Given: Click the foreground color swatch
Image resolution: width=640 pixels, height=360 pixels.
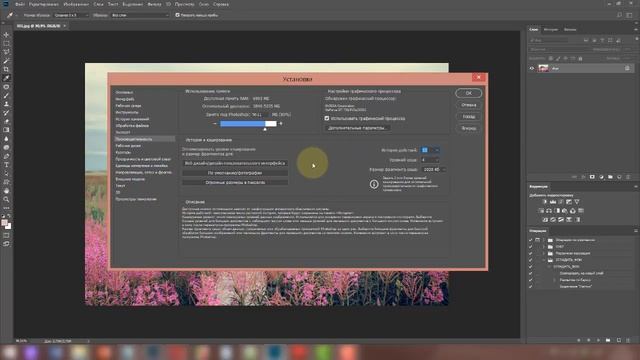Looking at the screenshot, I should click(4, 223).
